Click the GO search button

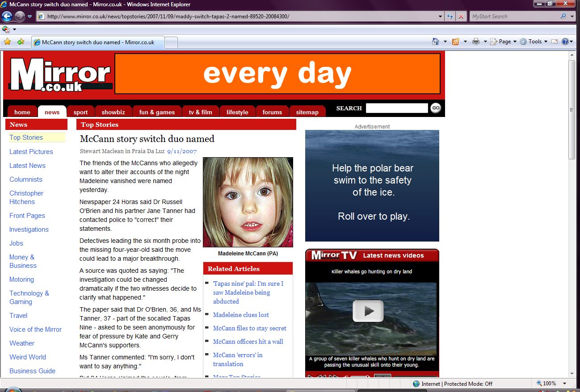[x=436, y=108]
